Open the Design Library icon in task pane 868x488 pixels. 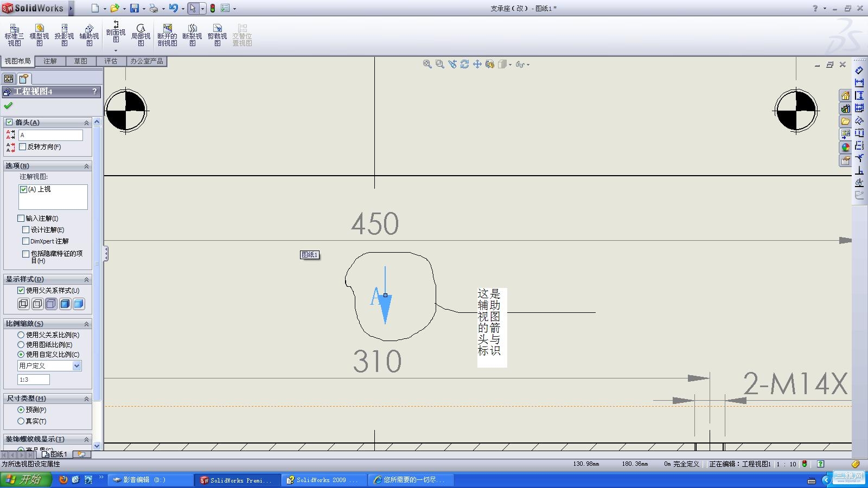tap(845, 108)
